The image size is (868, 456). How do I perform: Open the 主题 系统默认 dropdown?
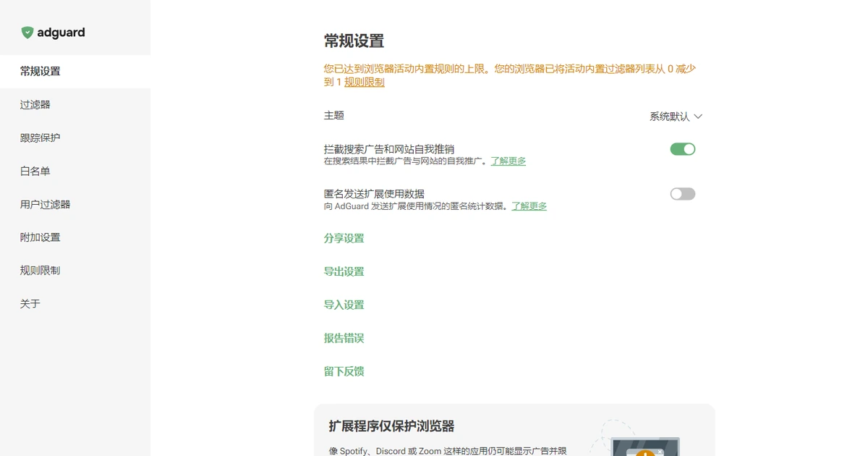tap(676, 117)
